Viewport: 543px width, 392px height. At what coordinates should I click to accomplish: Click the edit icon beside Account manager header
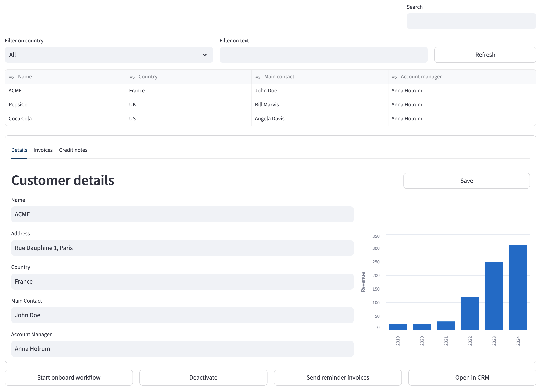coord(394,77)
